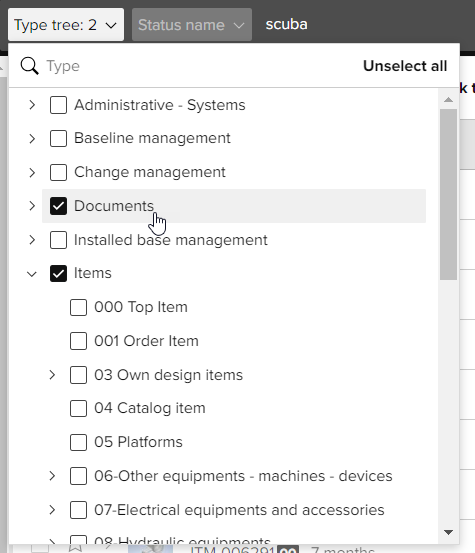This screenshot has height=553, width=475.
Task: Click the magnifier search icon
Action: pyautogui.click(x=29, y=66)
